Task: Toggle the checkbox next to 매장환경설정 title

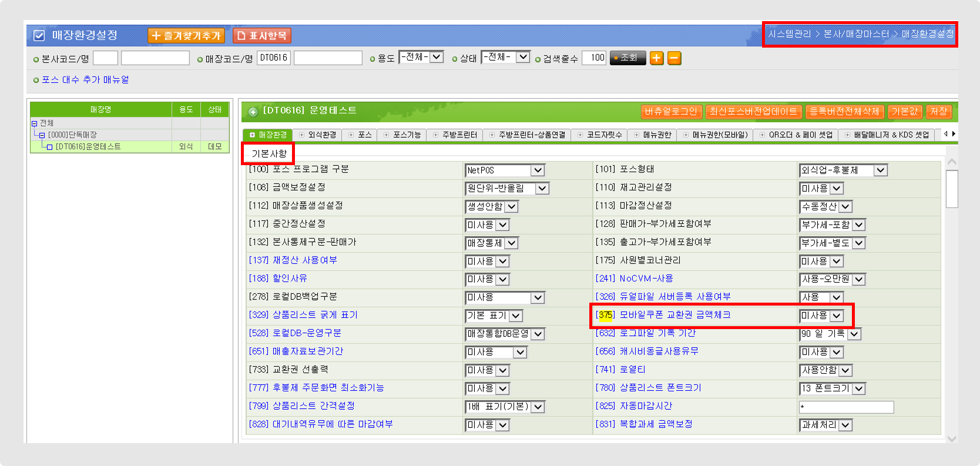Action: [39, 36]
